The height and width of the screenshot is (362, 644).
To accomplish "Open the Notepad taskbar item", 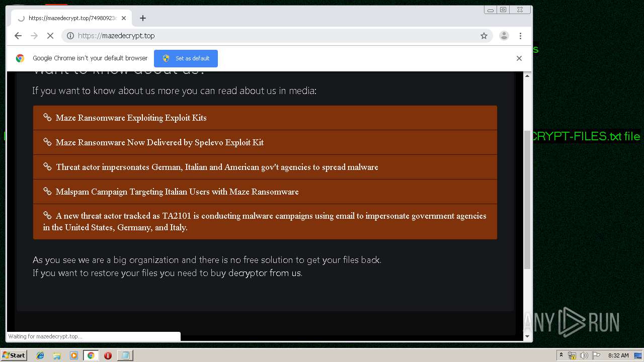I will coord(124,355).
